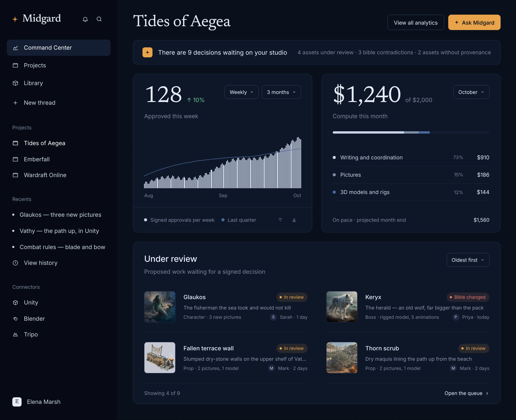Open Library in sidebar navigation
Screen dimensions: 516x420
pos(59,83)
